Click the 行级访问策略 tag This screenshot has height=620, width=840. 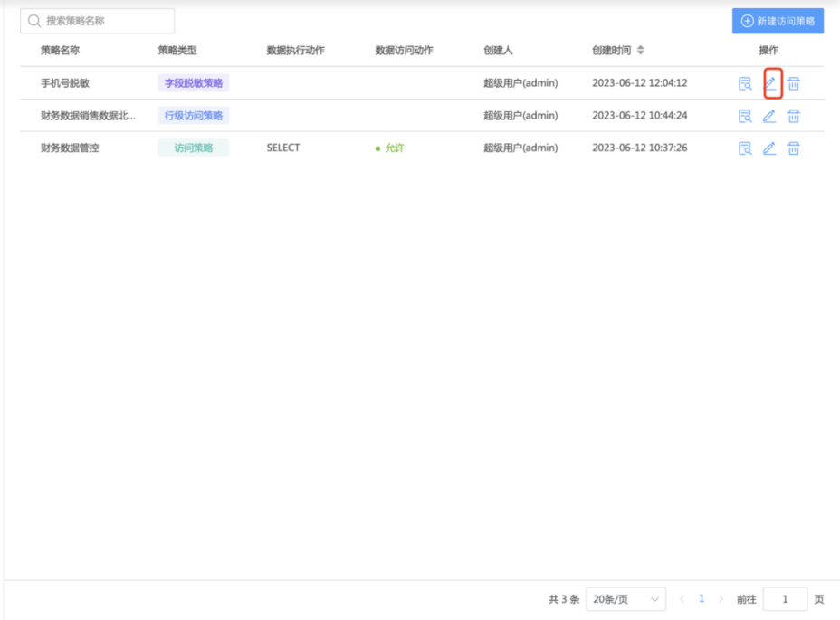tap(194, 116)
